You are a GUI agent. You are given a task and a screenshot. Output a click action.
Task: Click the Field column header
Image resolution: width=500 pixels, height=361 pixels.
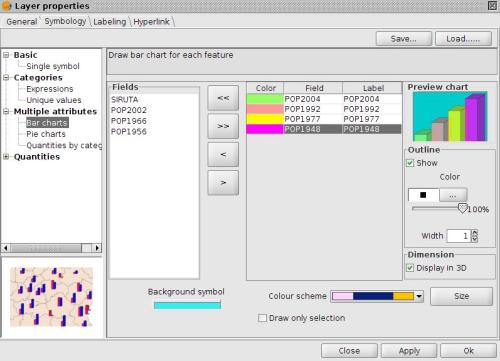coord(313,88)
